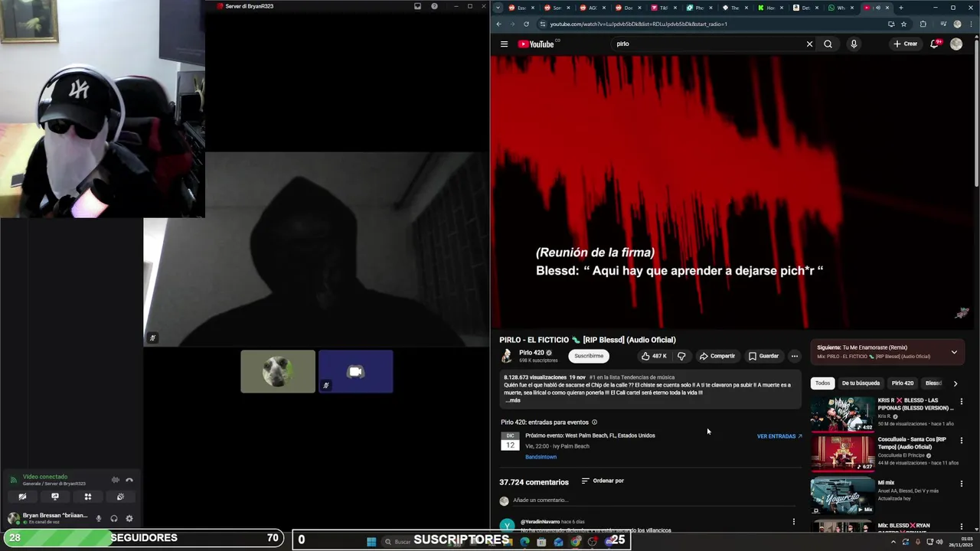Open Windows Start button on taskbar
The width and height of the screenshot is (980, 551).
[x=371, y=542]
